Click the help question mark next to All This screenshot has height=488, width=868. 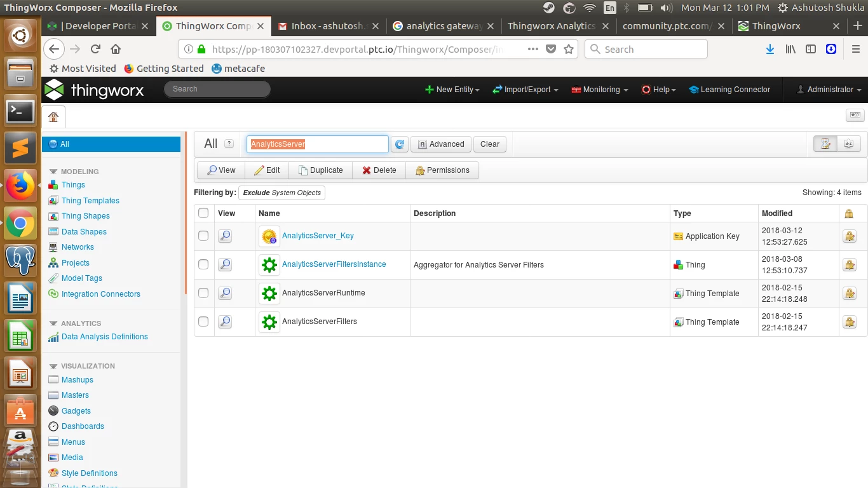click(x=229, y=144)
